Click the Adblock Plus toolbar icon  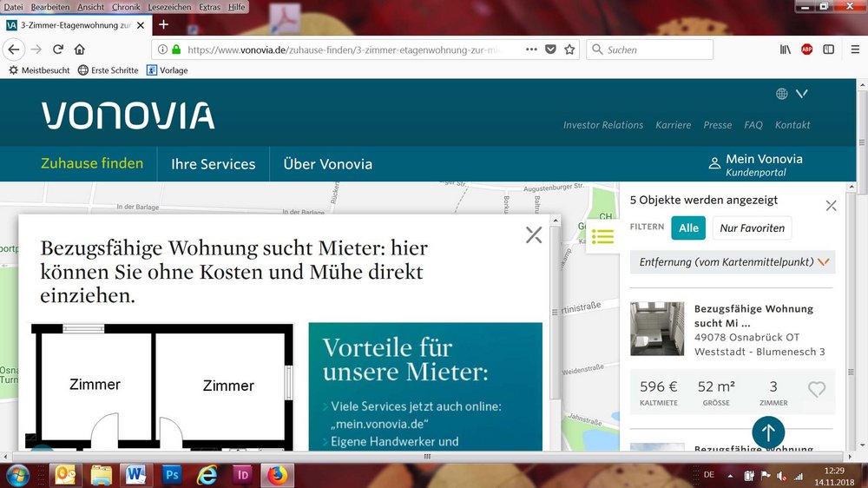coord(806,49)
